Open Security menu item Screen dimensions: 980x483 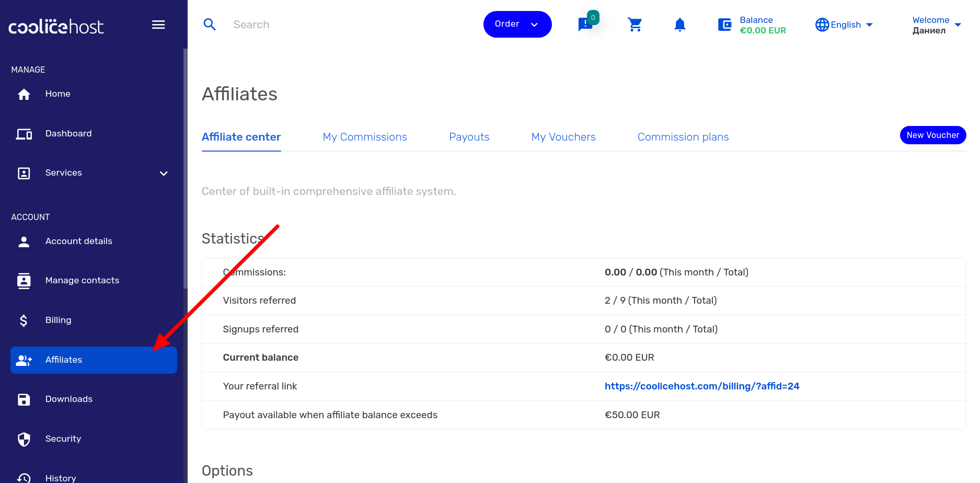coord(63,439)
